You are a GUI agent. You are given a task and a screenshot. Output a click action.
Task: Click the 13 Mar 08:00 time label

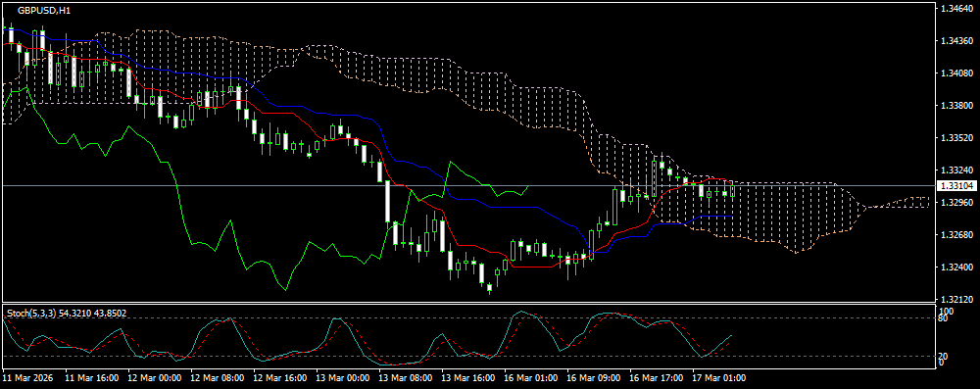pos(405,378)
